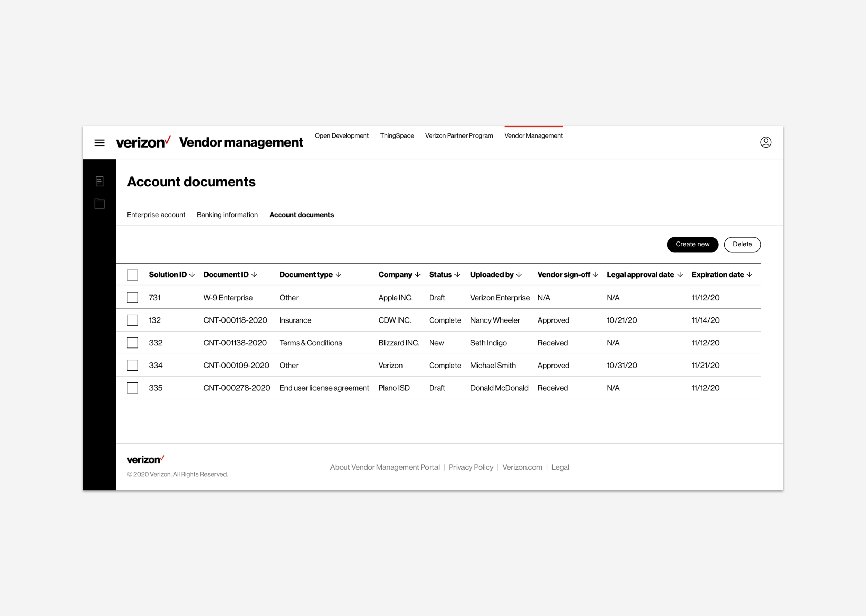
Task: Click company cell Apple INC.
Action: (395, 298)
